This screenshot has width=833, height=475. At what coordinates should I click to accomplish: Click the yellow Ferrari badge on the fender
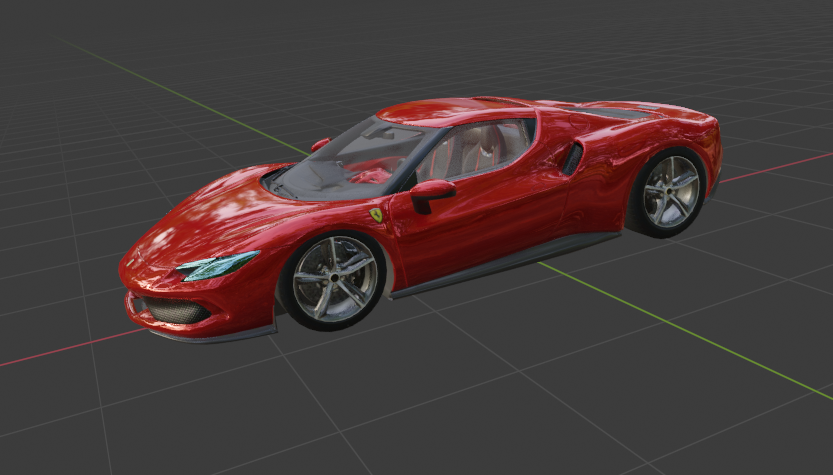(x=376, y=215)
